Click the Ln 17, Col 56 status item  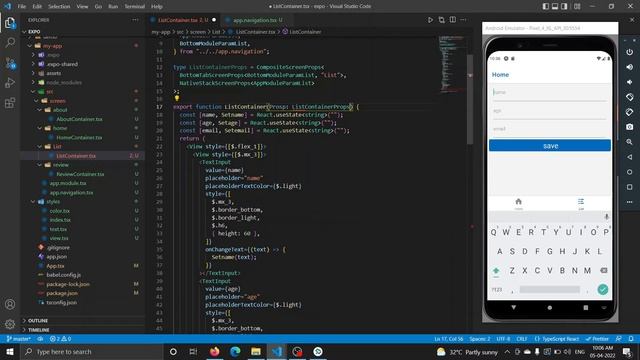[449, 339]
